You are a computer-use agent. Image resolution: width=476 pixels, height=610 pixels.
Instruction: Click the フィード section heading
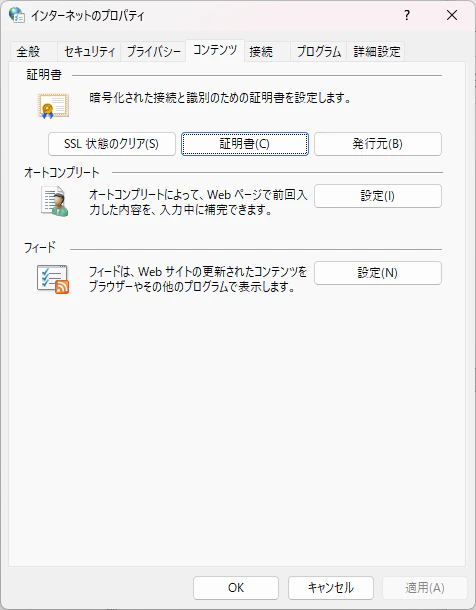pyautogui.click(x=40, y=247)
